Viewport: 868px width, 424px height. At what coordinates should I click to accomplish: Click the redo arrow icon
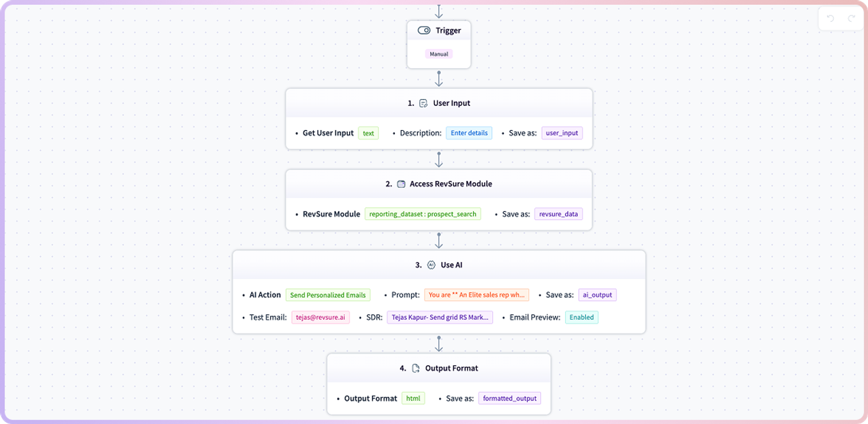click(851, 19)
